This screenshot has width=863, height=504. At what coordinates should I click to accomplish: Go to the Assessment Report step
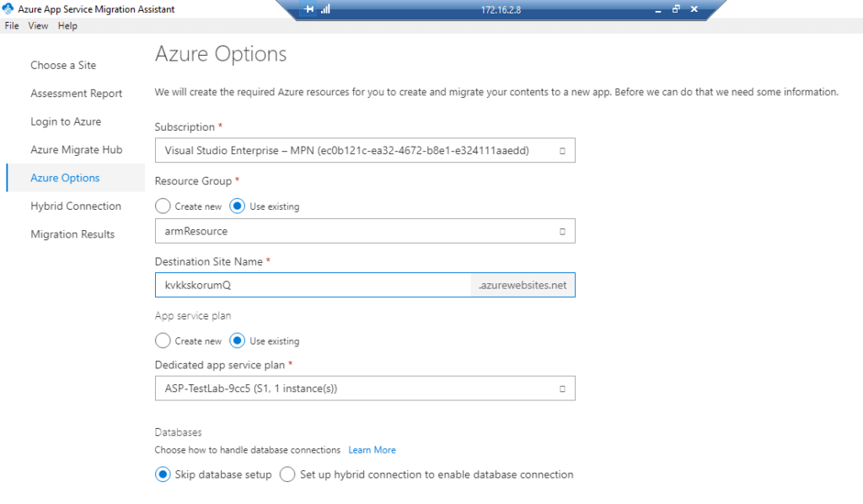[x=76, y=94]
